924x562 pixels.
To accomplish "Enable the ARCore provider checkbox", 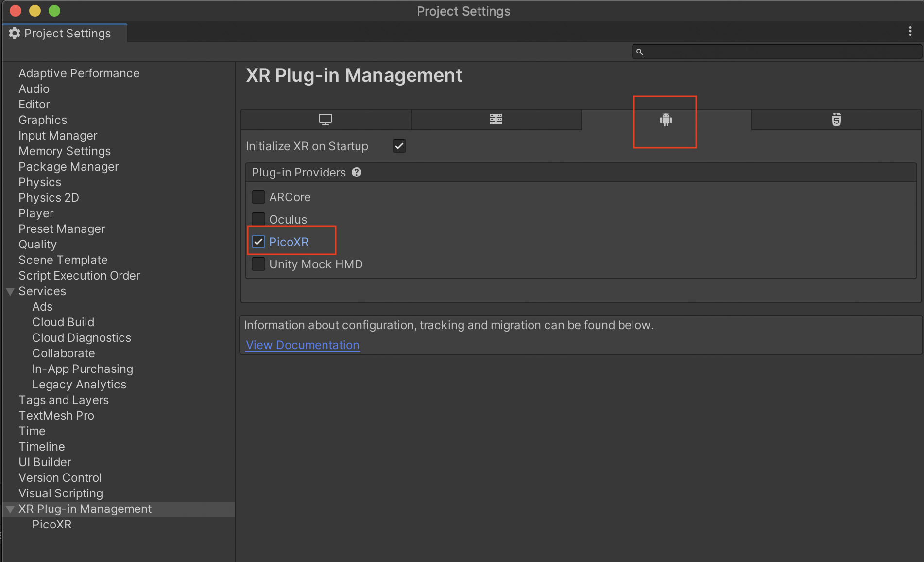I will click(258, 197).
